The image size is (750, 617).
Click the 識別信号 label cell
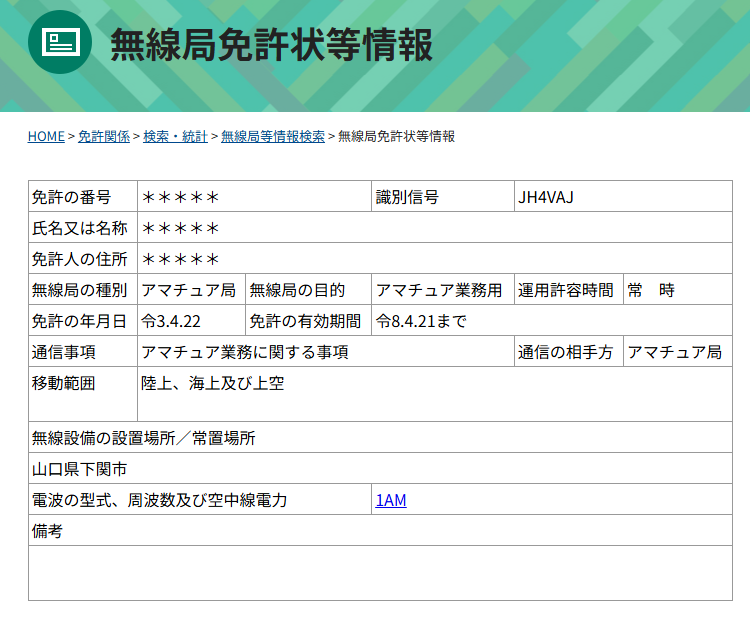[x=407, y=197]
